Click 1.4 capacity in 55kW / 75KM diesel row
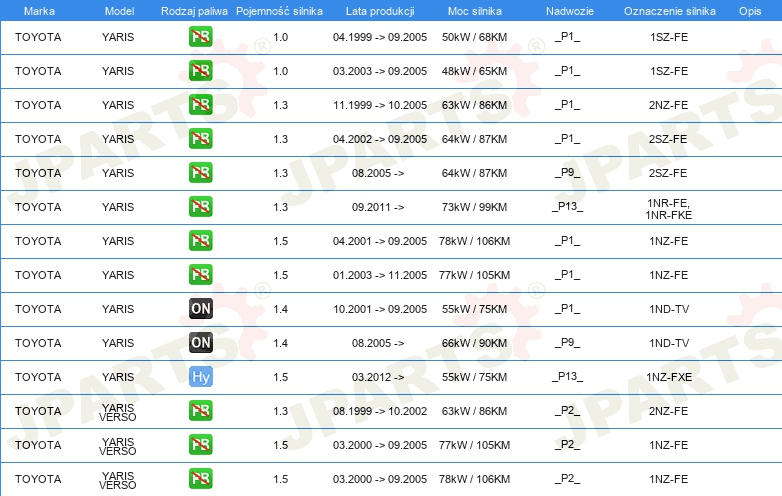The image size is (782, 496). (x=281, y=309)
